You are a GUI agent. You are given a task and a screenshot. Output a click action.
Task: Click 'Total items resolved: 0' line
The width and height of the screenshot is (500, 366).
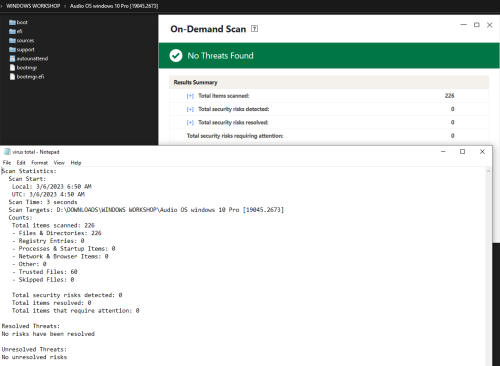(x=52, y=303)
